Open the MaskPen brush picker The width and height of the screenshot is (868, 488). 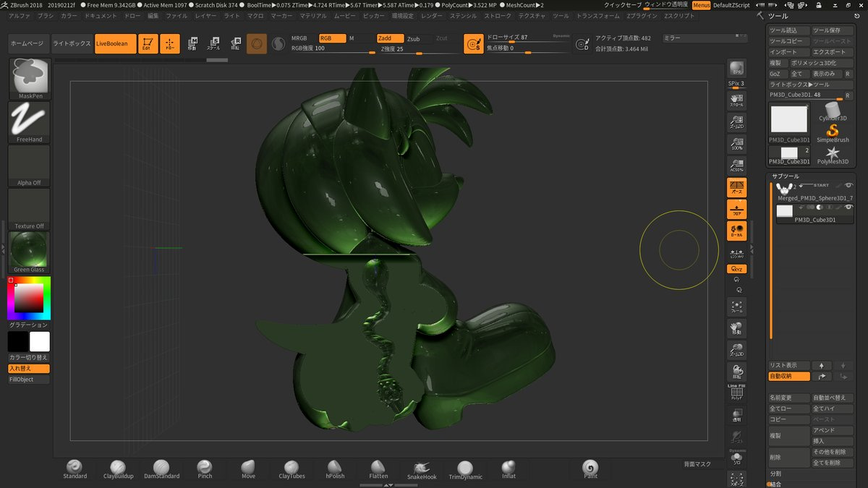click(30, 79)
